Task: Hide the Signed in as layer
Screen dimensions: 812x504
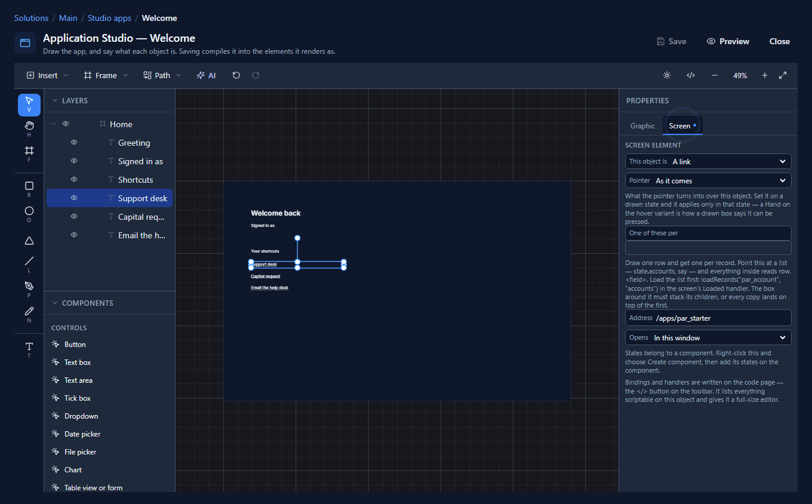Action: [x=74, y=161]
